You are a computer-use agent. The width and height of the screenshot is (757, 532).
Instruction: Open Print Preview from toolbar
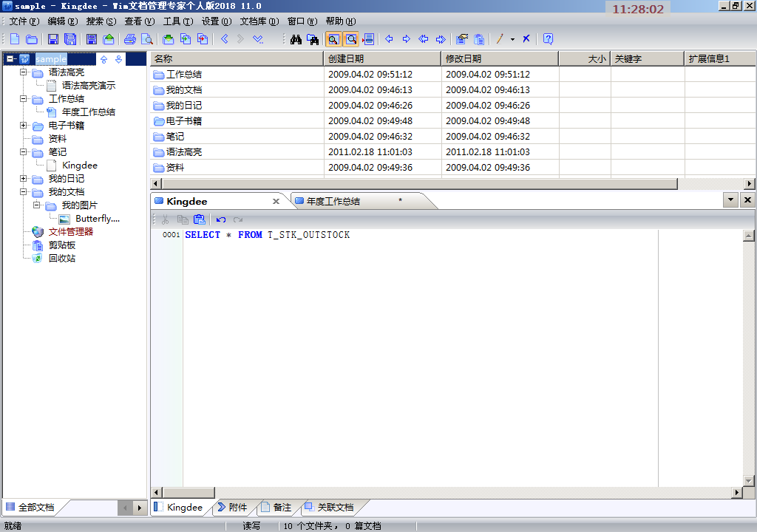[x=147, y=39]
